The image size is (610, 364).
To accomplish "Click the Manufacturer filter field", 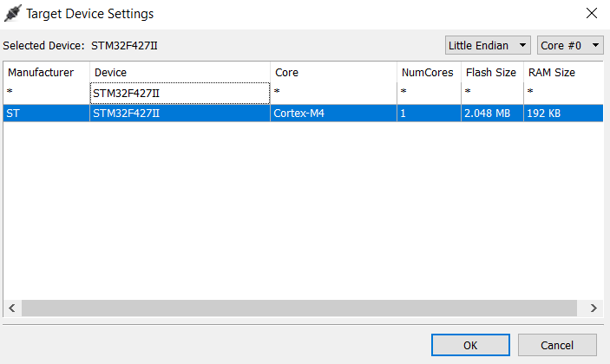I will pos(46,93).
